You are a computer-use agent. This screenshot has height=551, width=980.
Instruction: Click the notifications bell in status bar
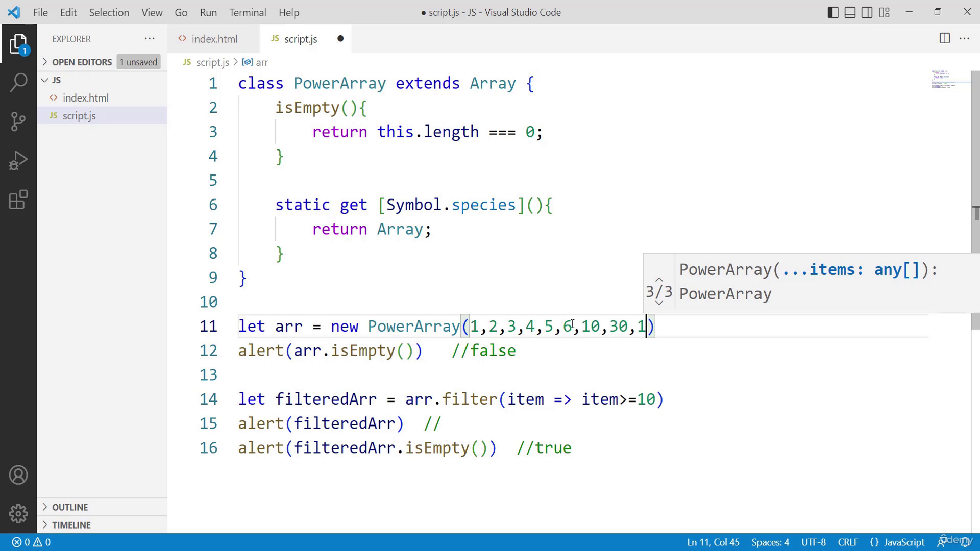point(965,542)
